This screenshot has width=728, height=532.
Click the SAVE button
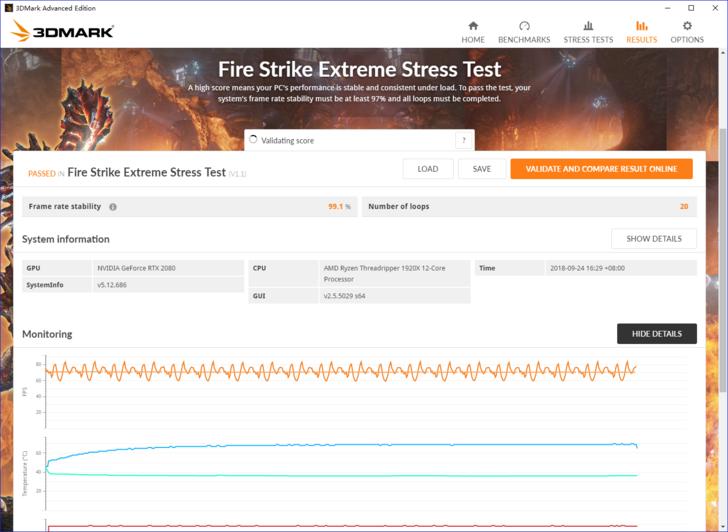click(482, 169)
